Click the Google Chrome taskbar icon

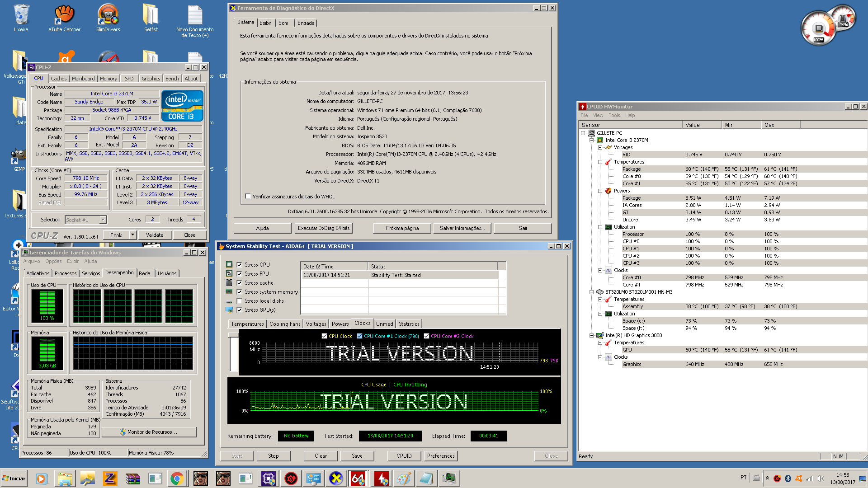[177, 479]
